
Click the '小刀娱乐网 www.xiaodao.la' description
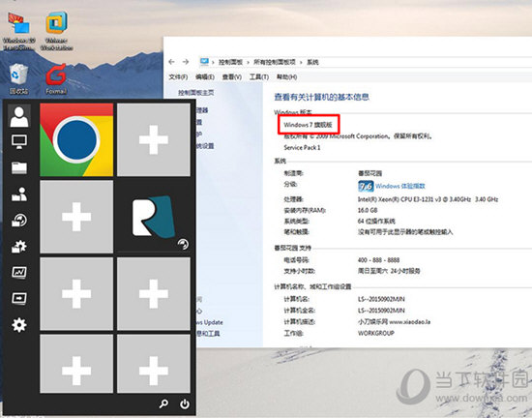(x=394, y=321)
